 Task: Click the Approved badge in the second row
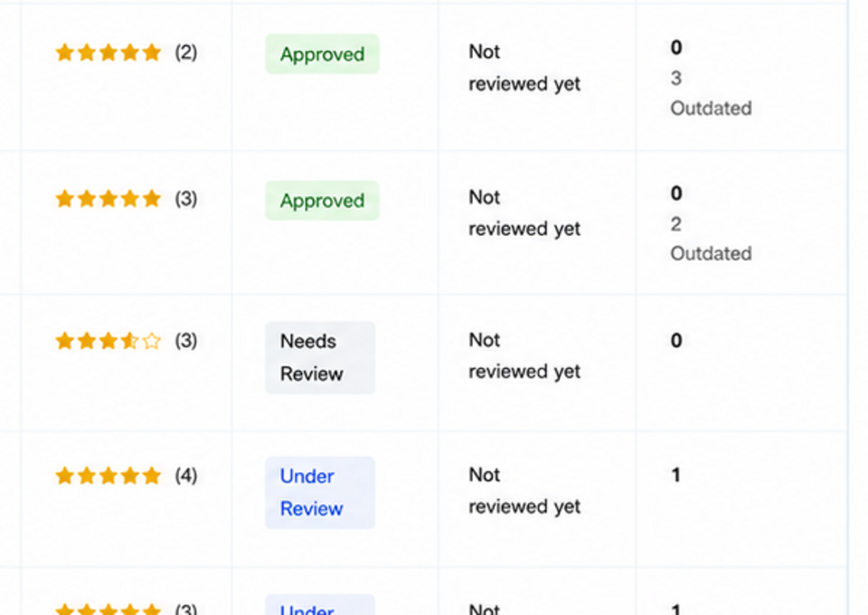pyautogui.click(x=322, y=201)
